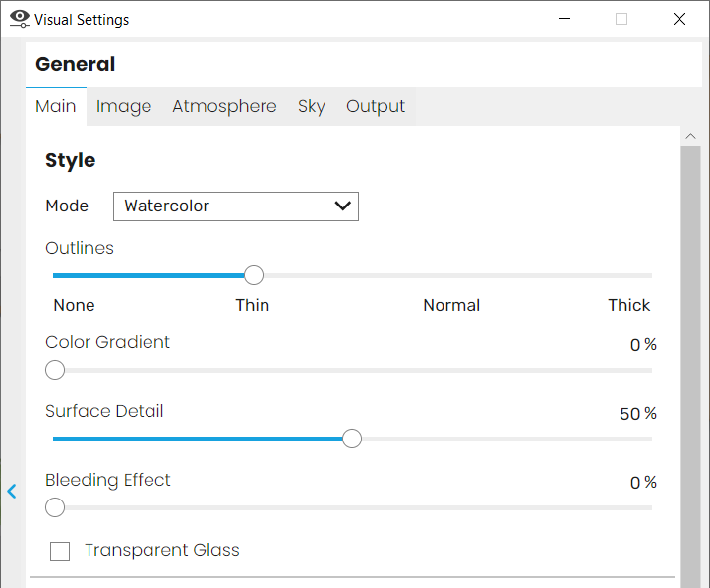
Task: Switch to the Output tab
Action: click(376, 106)
